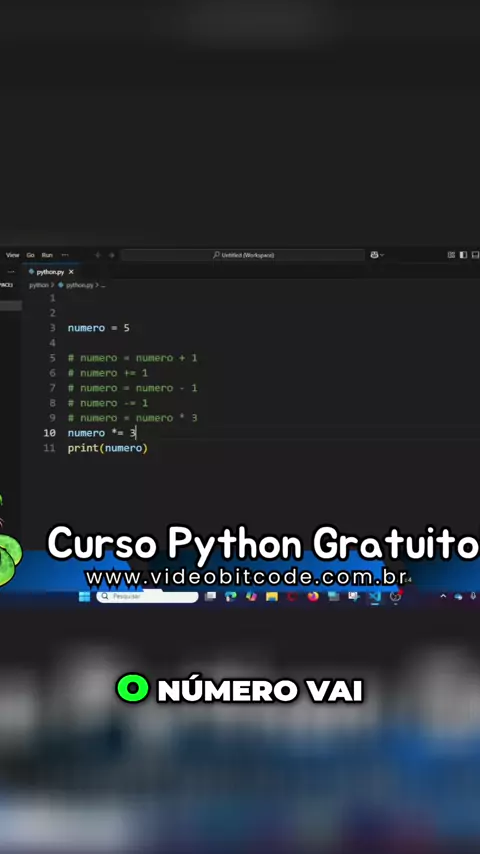The image size is (480, 854).
Task: Open File Explorer from the taskbar
Action: coord(272,597)
